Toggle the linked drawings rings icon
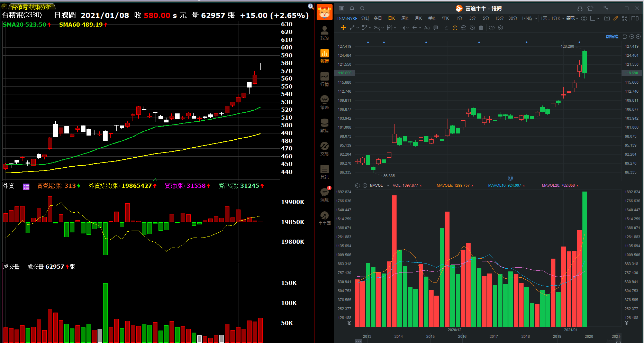644x343 pixels. [491, 28]
